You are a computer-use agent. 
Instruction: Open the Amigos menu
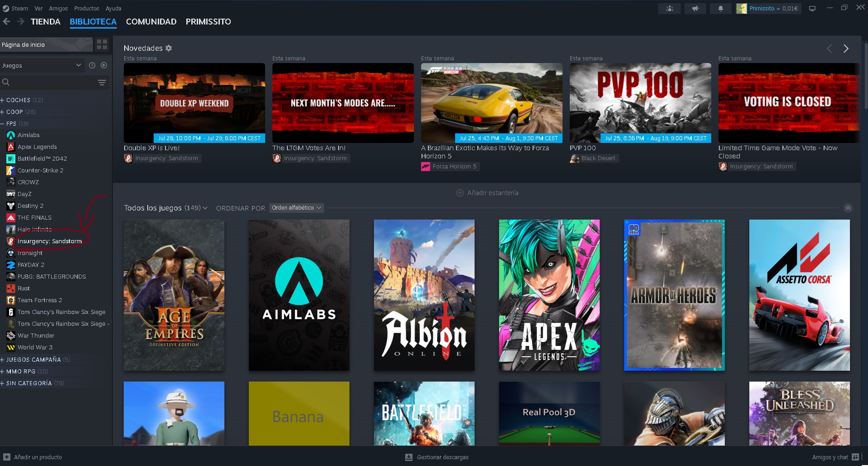tap(58, 8)
